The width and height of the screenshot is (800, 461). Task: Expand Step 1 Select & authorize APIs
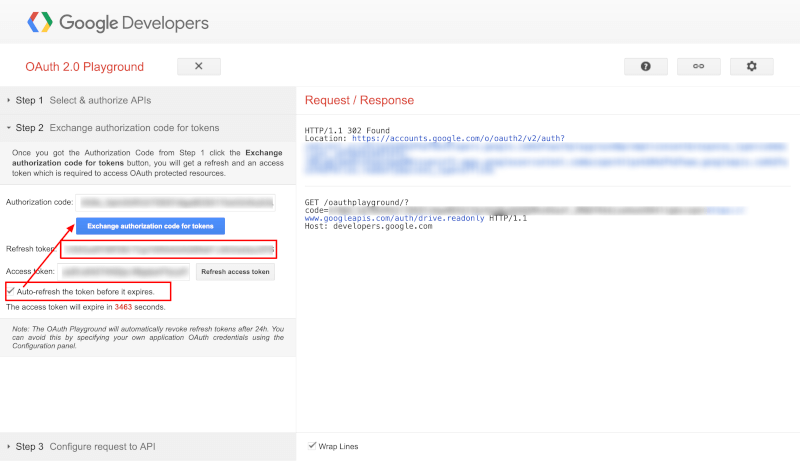pyautogui.click(x=148, y=100)
